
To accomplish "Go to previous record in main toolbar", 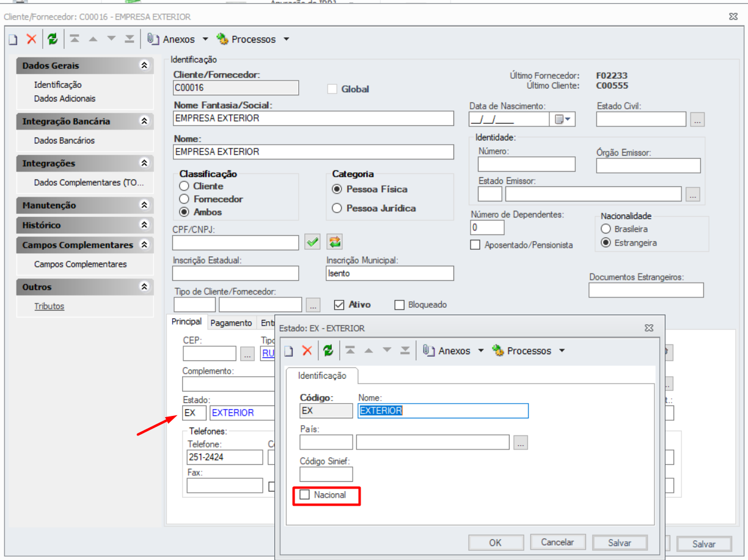I will [x=93, y=39].
